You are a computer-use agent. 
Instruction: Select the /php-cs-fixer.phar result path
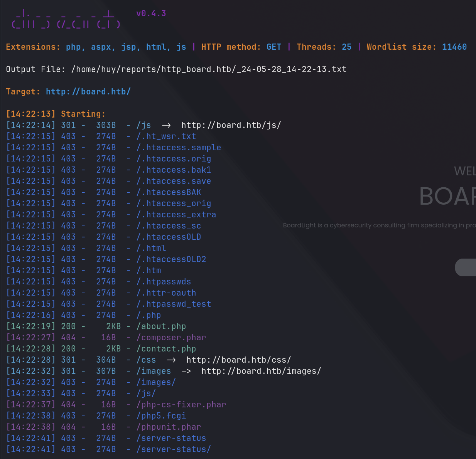click(x=181, y=405)
